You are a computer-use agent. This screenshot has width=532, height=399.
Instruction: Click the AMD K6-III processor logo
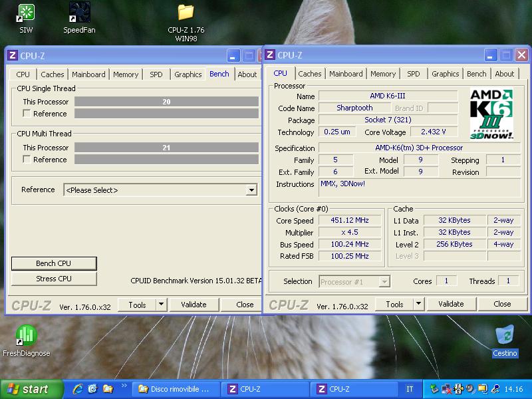492,114
